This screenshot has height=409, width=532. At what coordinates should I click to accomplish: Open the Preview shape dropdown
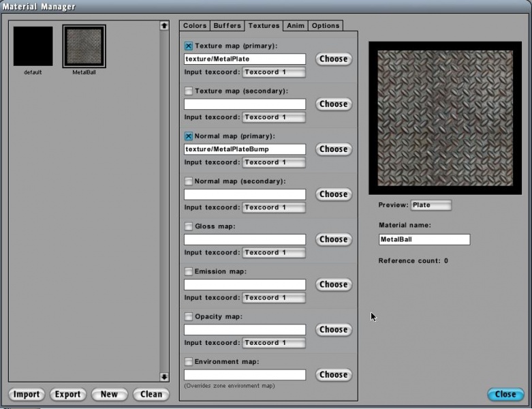tap(431, 205)
